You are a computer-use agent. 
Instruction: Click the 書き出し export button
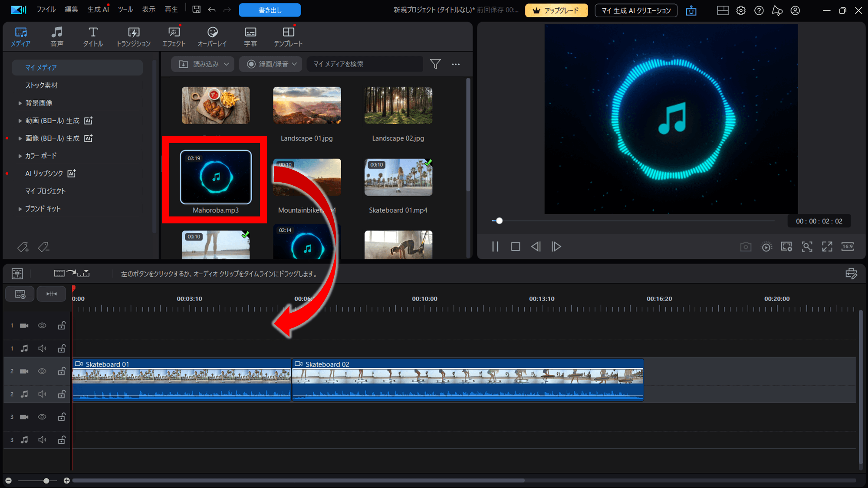(x=270, y=10)
